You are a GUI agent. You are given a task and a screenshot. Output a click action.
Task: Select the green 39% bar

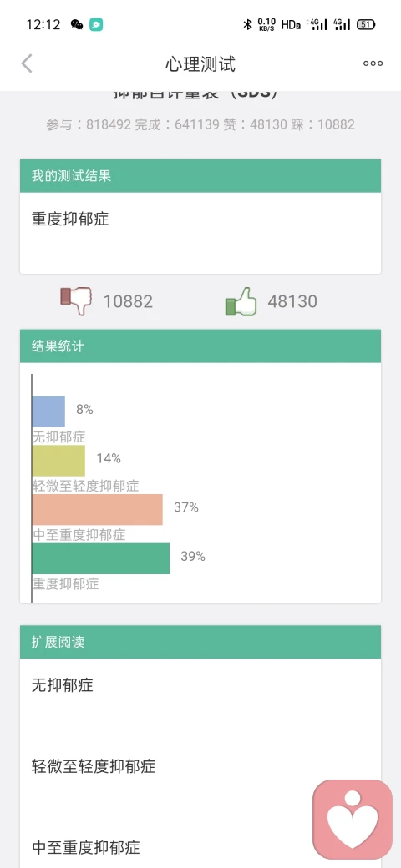[101, 558]
